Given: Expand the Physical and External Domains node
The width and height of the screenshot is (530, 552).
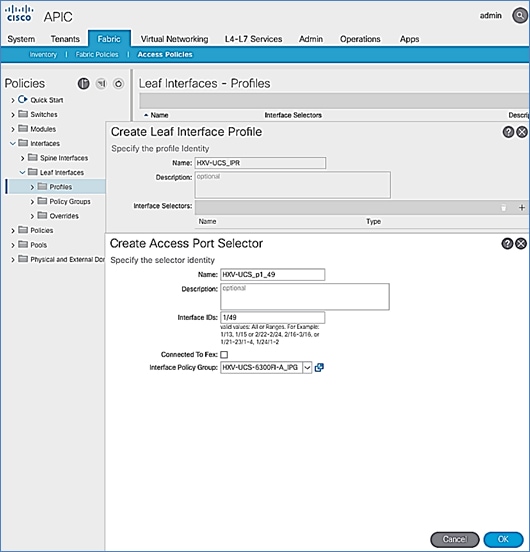Looking at the screenshot, I should pos(13,260).
